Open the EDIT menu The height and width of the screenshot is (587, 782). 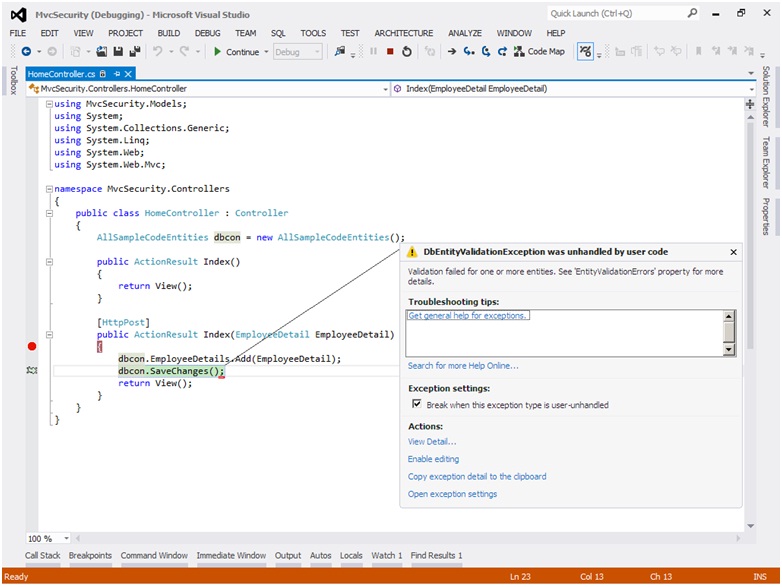[x=49, y=33]
